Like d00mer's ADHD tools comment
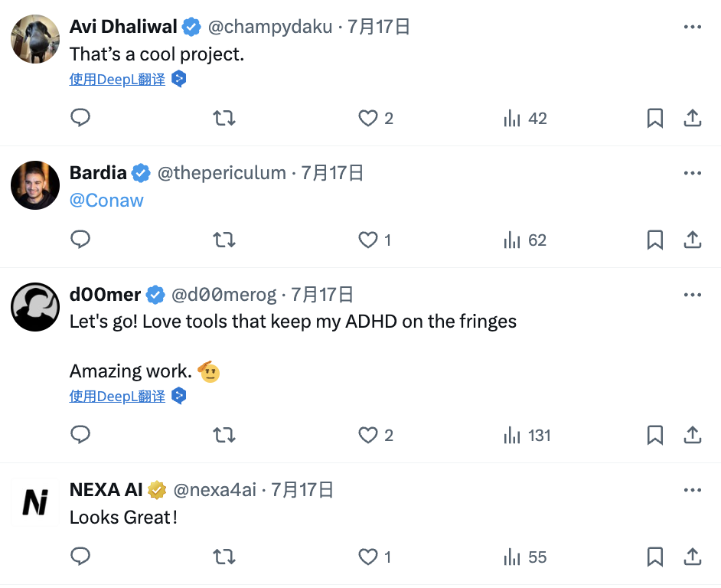Image resolution: width=721 pixels, height=588 pixels. click(x=368, y=436)
